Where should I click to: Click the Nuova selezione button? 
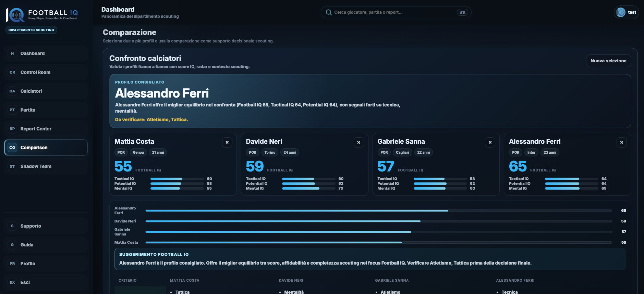608,61
